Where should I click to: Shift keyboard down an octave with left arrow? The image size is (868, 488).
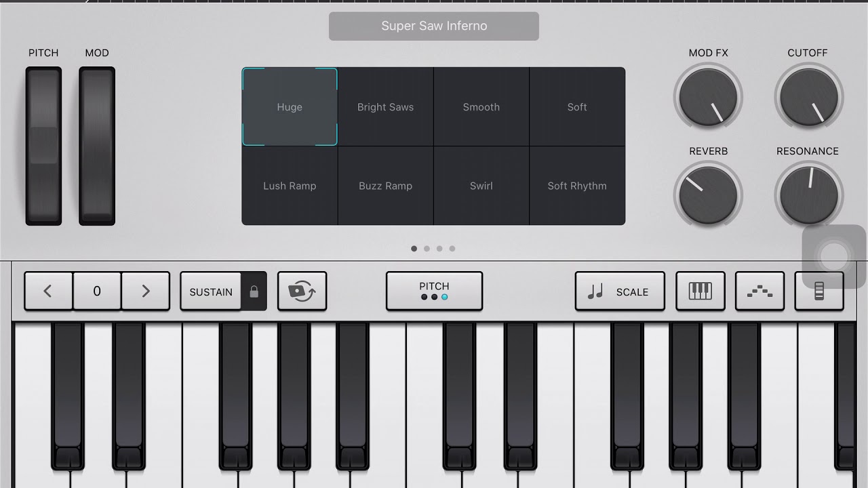(48, 291)
